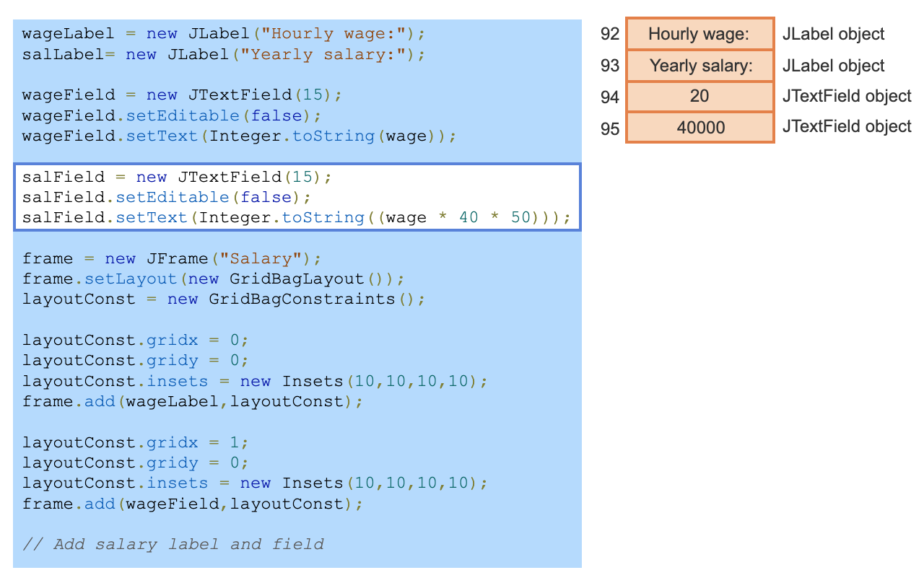The width and height of the screenshot is (924, 583).
Task: Click the highlighted salField = new JTextField(15) line
Action: (x=177, y=177)
